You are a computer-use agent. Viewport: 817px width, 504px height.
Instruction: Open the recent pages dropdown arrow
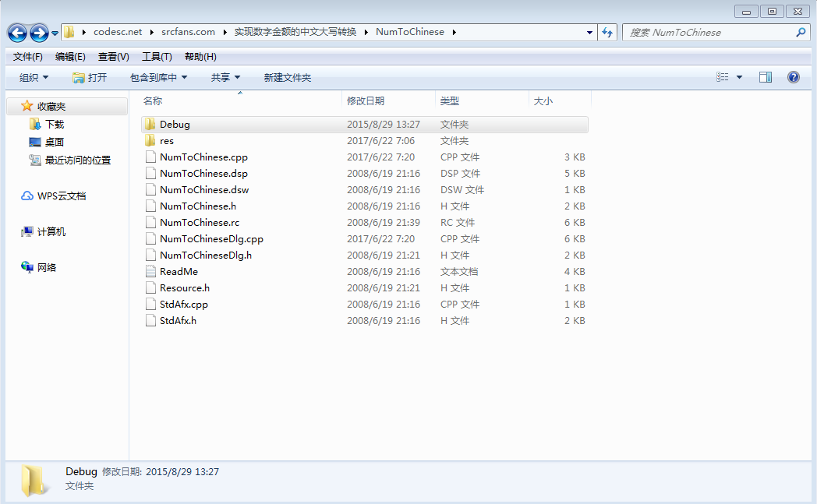(55, 33)
